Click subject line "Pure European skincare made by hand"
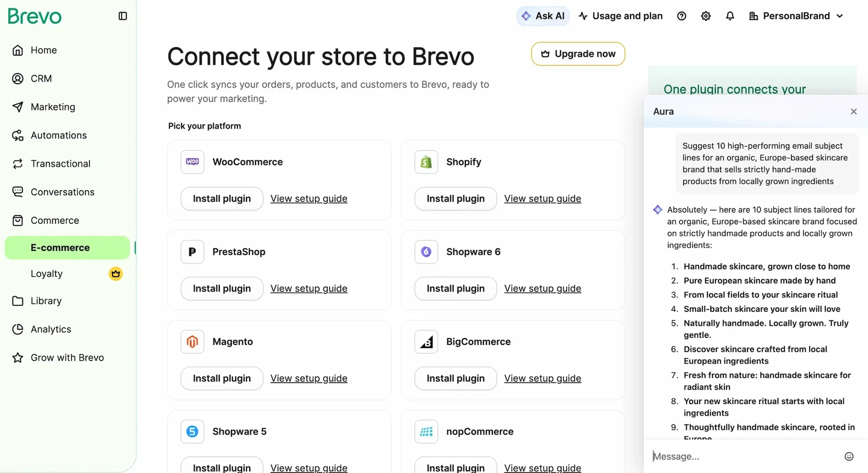Screen dimensions: 868x473 (x=759, y=281)
